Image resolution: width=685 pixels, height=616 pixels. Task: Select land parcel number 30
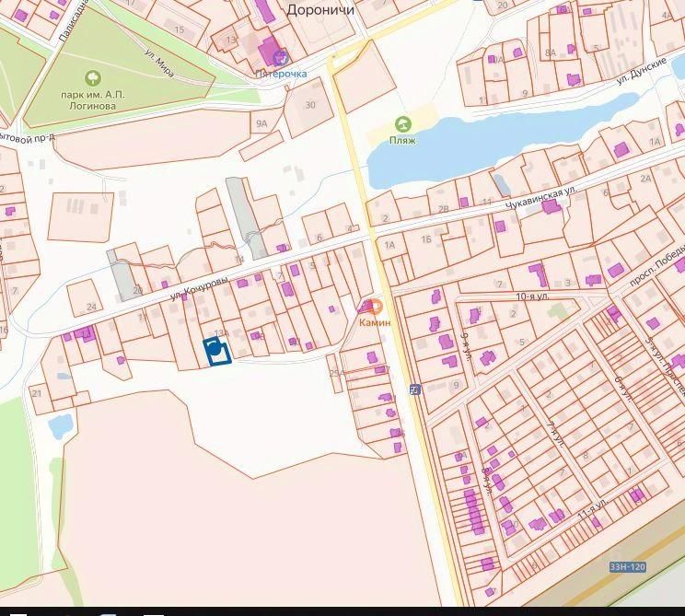click(310, 105)
